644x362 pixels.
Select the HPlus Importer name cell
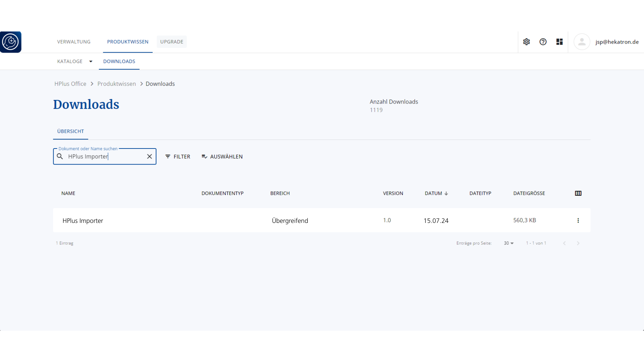click(83, 221)
